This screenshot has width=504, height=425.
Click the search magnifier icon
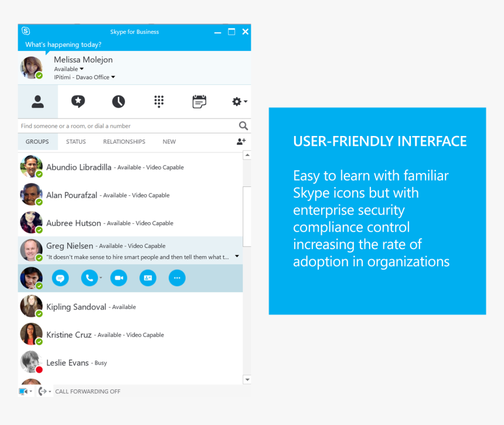click(243, 125)
